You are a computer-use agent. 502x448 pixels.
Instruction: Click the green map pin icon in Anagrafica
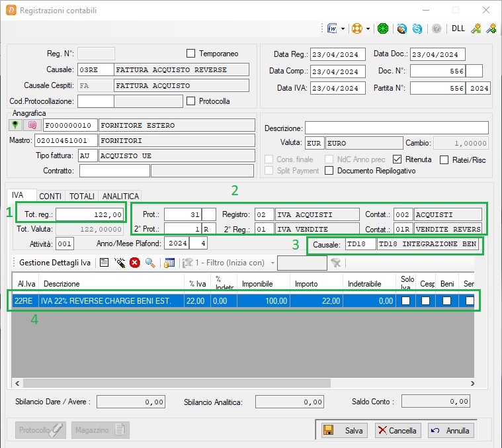(x=15, y=125)
